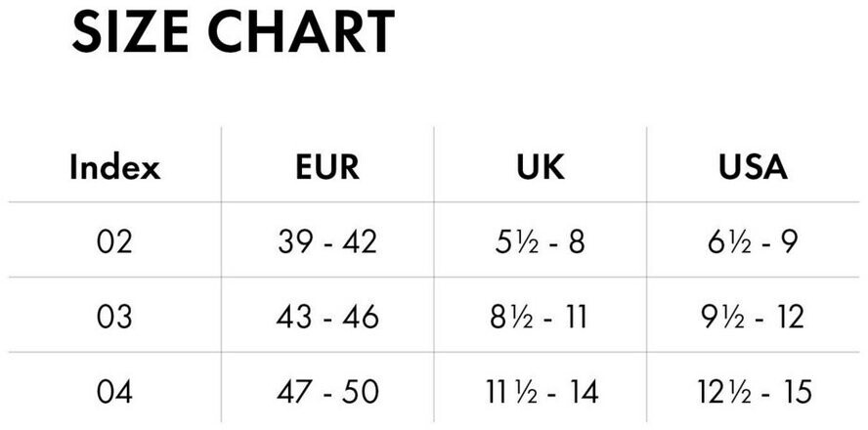Viewport: 868px width, 430px height.
Task: Pick UK size range 8½ - 11
Action: 541,317
